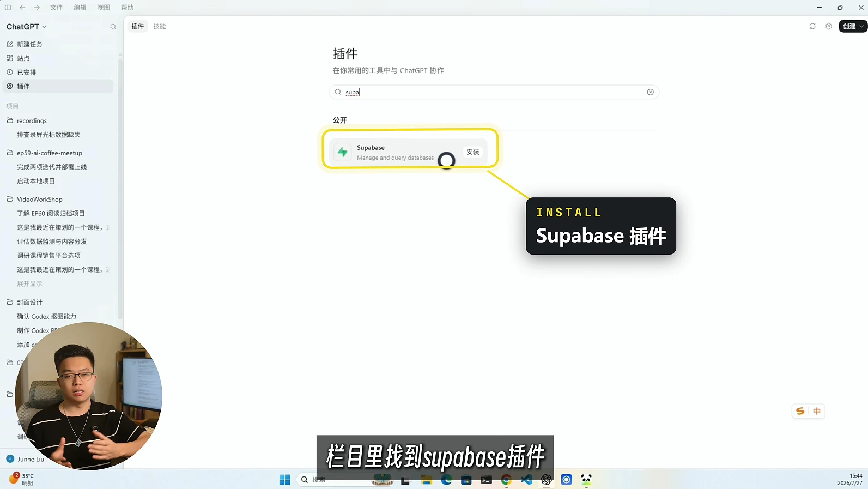Open the weather widget showing 33°C
868x489 pixels.
[22, 479]
